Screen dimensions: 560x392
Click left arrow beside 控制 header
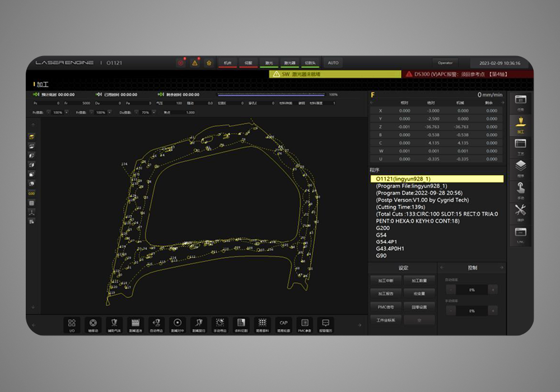coord(442,268)
